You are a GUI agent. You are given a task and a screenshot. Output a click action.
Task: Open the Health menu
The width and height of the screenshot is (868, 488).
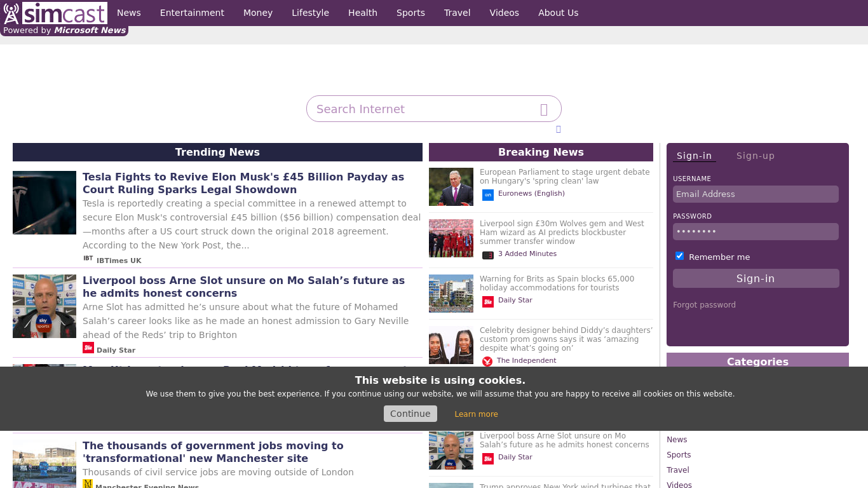363,13
